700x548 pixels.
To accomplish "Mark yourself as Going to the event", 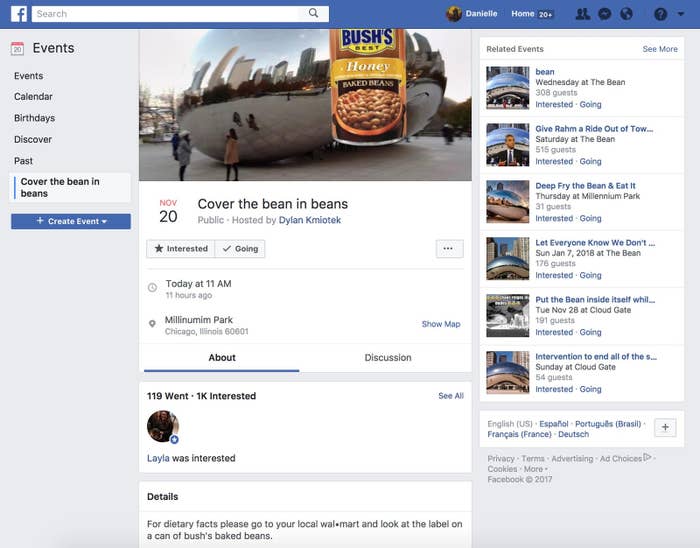I will pyautogui.click(x=240, y=249).
